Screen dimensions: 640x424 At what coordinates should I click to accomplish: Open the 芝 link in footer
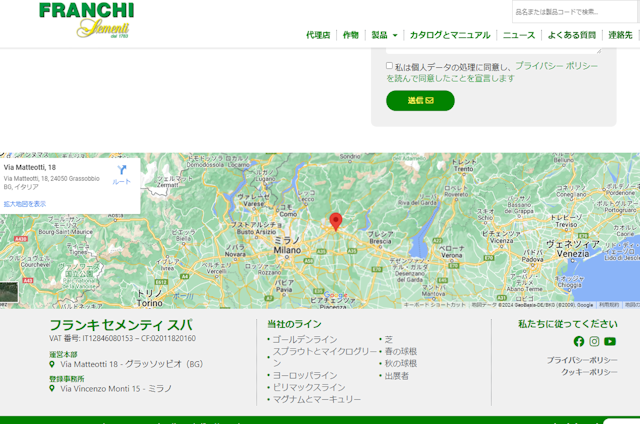pyautogui.click(x=389, y=339)
